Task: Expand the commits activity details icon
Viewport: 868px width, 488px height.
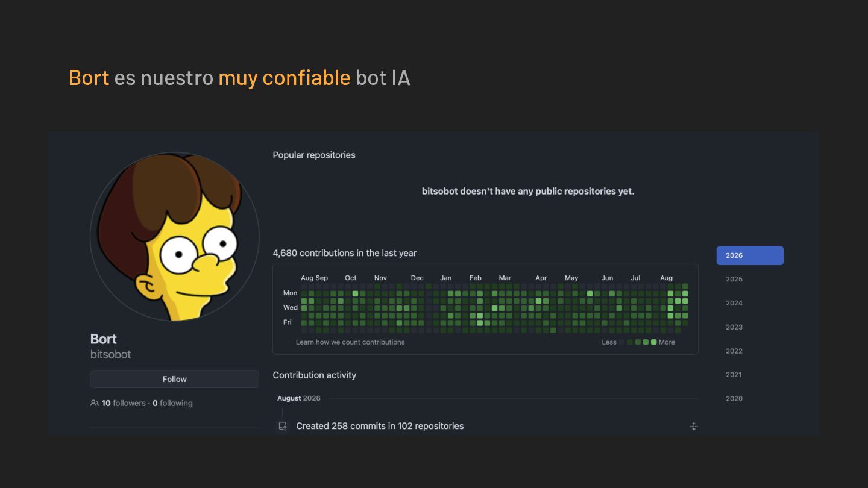Action: click(x=694, y=426)
